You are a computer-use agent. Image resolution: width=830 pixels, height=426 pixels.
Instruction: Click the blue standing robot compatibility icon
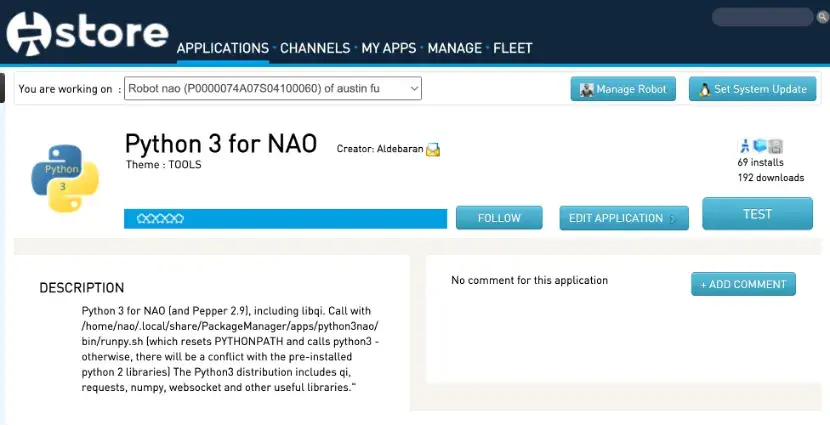point(745,146)
